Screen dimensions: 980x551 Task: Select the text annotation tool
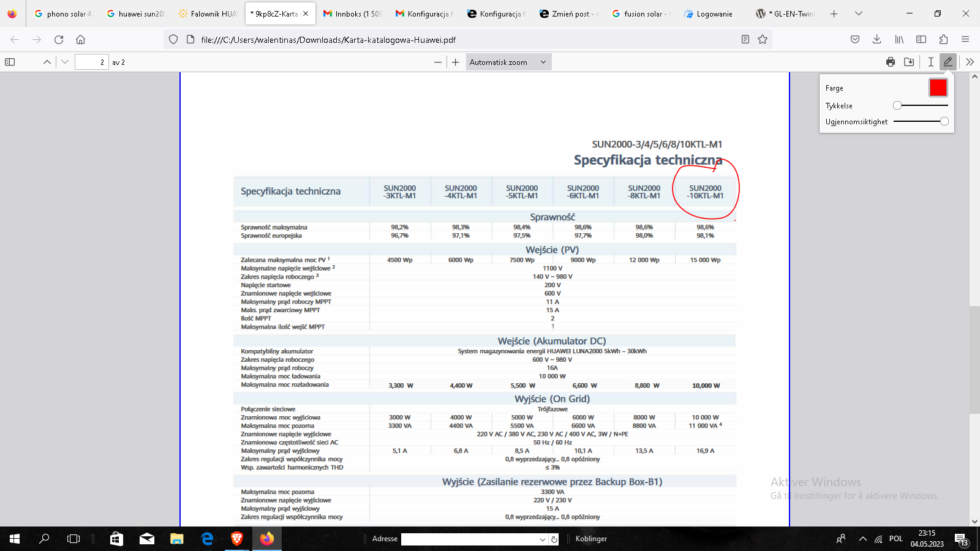[930, 62]
